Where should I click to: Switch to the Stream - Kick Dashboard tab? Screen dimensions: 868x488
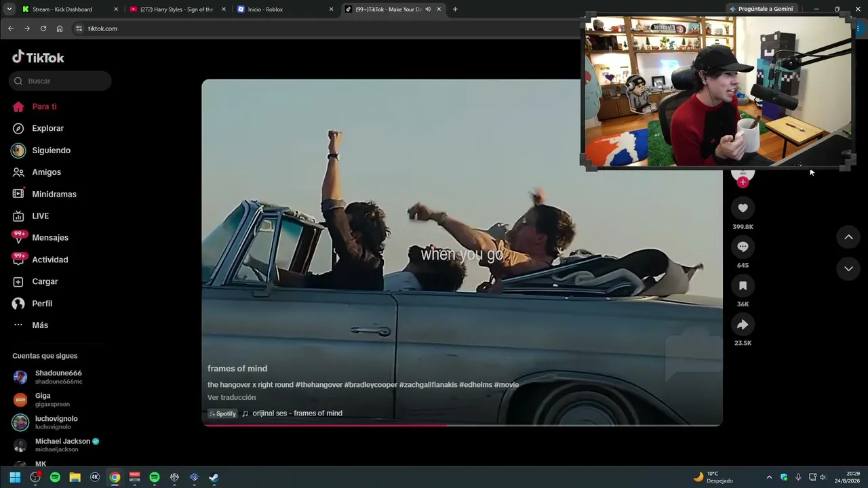pyautogui.click(x=70, y=9)
